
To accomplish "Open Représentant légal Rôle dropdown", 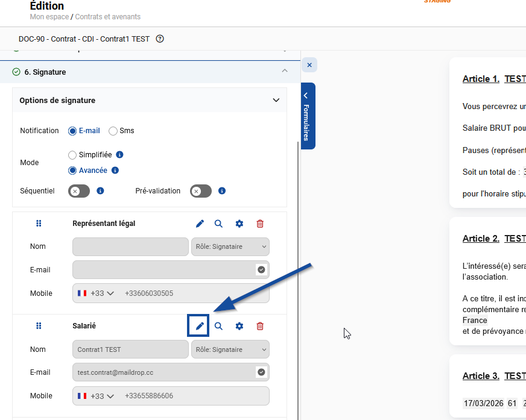I will 230,246.
